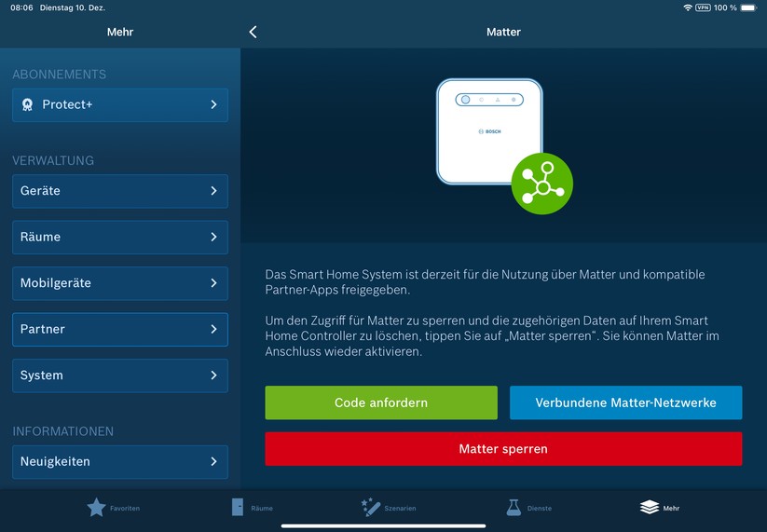The image size is (767, 532).
Task: Click the chevron on the Partner row
Action: point(213,329)
